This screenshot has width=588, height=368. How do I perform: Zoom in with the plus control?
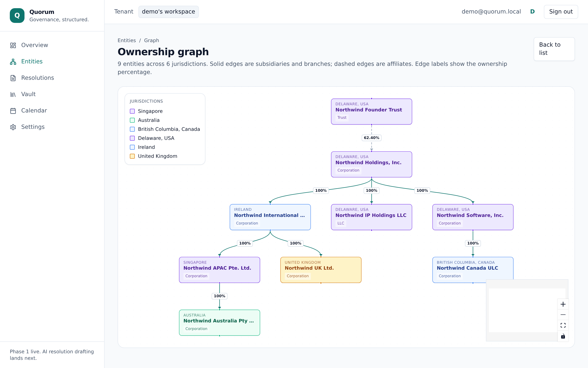coord(563,304)
